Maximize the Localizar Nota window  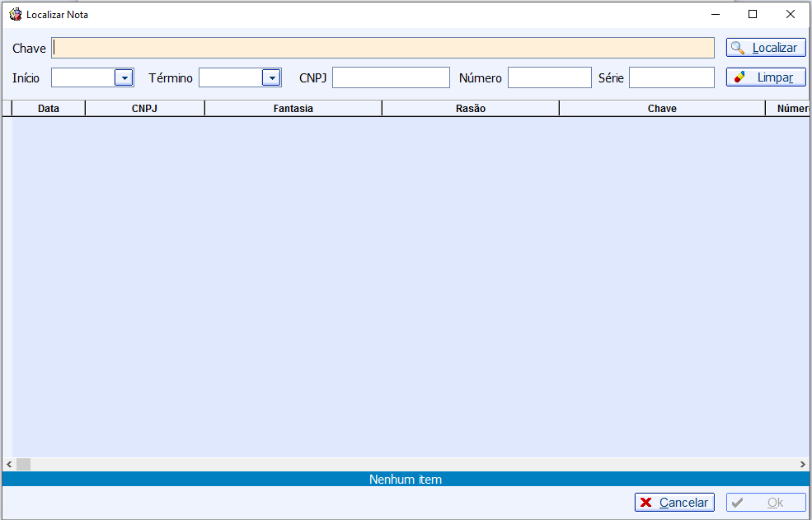(752, 14)
